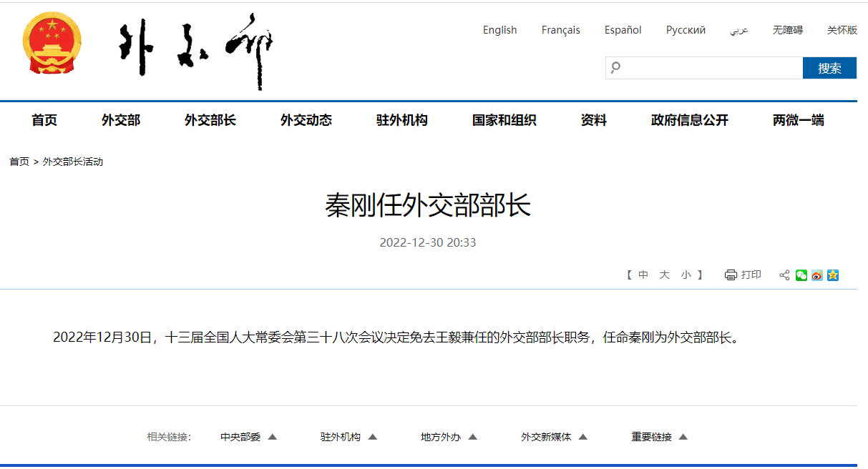Click the 外交部长活动 breadcrumb link
This screenshot has height=469, width=868.
73,162
